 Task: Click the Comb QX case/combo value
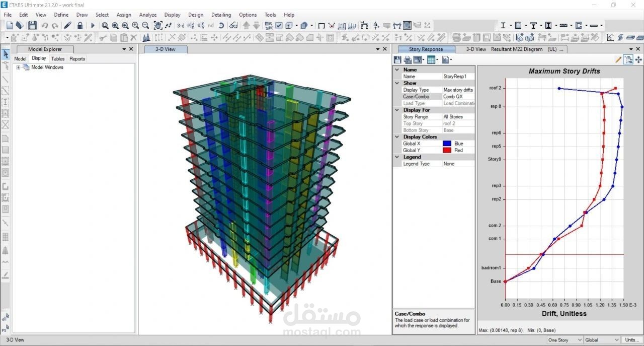[458, 97]
